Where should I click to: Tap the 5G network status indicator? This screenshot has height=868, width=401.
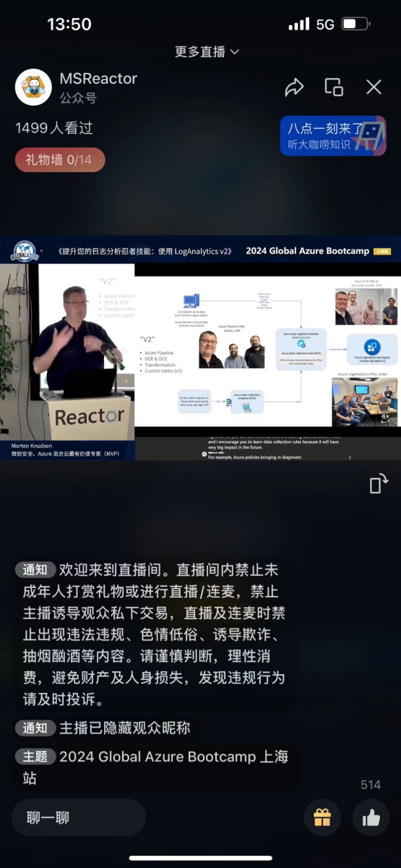tap(325, 24)
